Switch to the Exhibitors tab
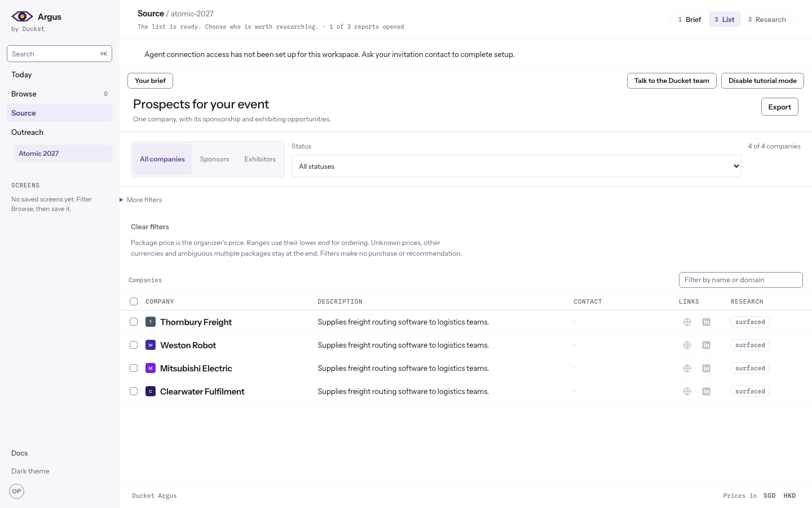The height and width of the screenshot is (508, 812). tap(260, 159)
